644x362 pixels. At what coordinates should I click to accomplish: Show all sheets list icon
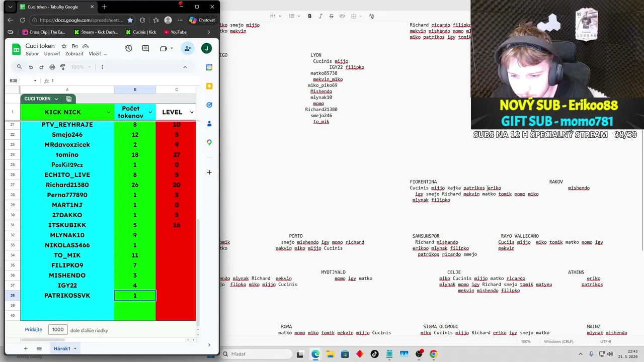[39, 348]
